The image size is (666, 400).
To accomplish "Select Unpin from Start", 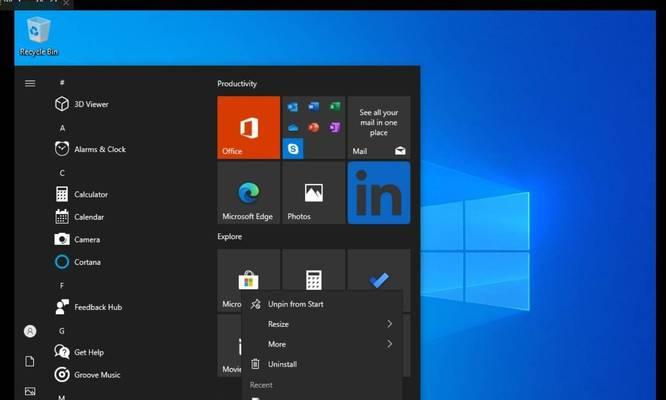I will (x=322, y=304).
